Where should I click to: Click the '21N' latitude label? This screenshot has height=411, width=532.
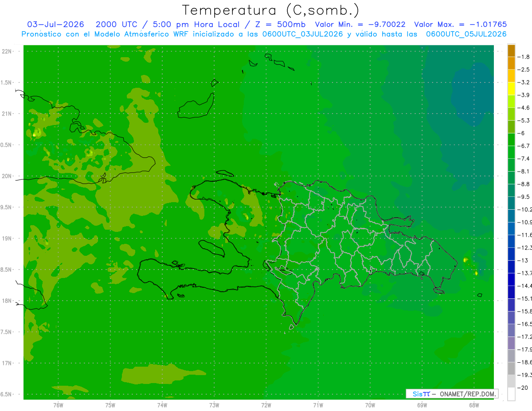(x=6, y=114)
